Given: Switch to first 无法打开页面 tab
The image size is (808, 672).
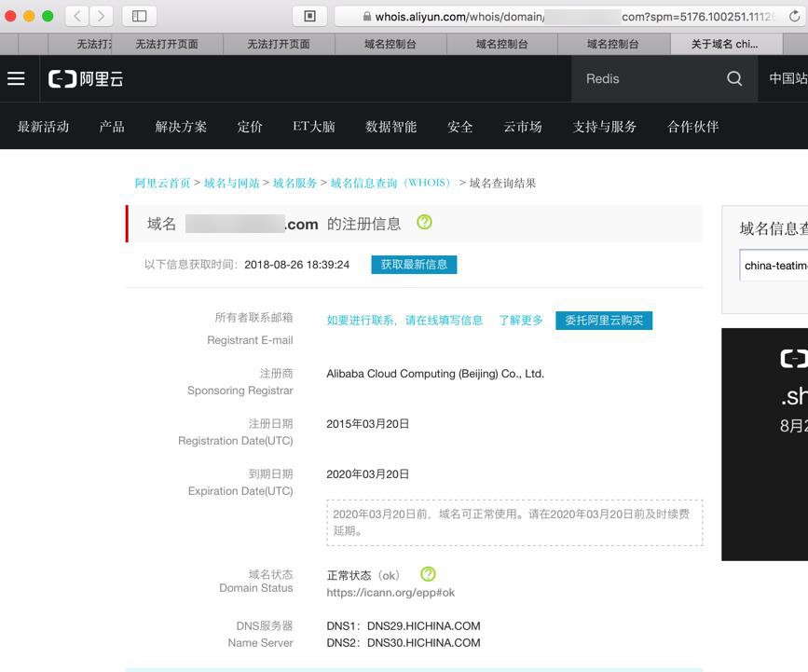Looking at the screenshot, I should pyautogui.click(x=167, y=45).
